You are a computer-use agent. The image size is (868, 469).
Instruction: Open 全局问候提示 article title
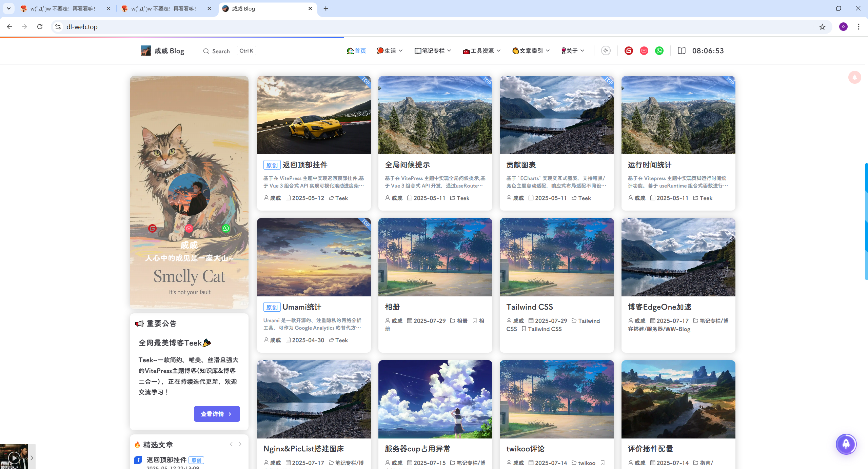[x=407, y=165]
